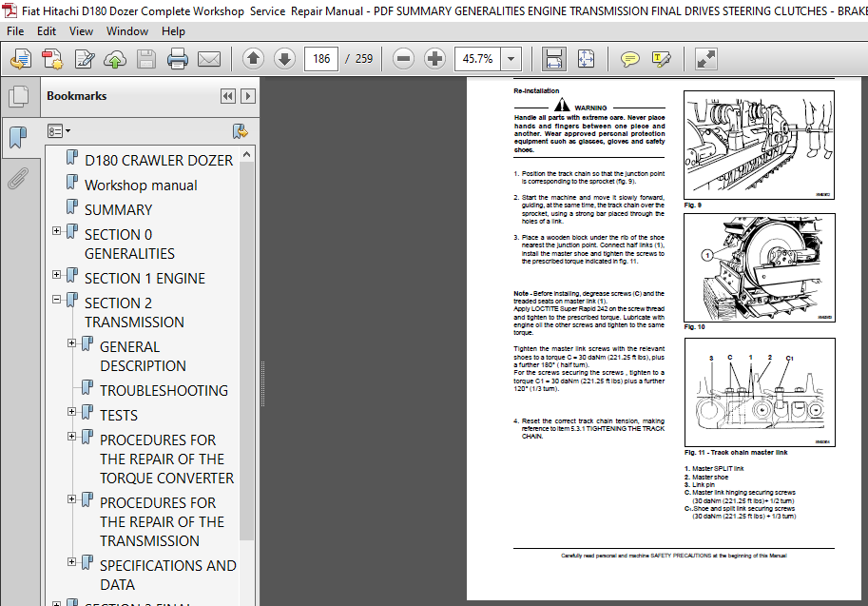868x606 pixels.
Task: Open the Attachments paperclip panel
Action: click(18, 179)
